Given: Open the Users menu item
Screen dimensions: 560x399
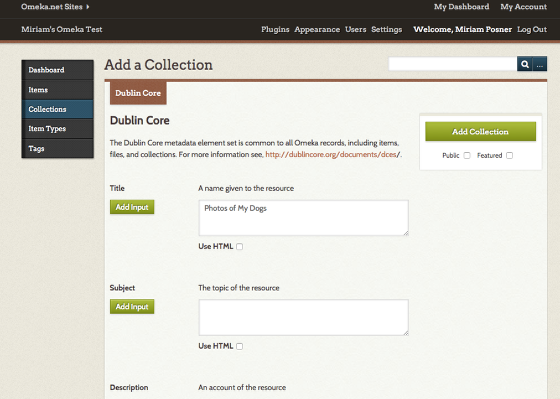Looking at the screenshot, I should coord(355,29).
